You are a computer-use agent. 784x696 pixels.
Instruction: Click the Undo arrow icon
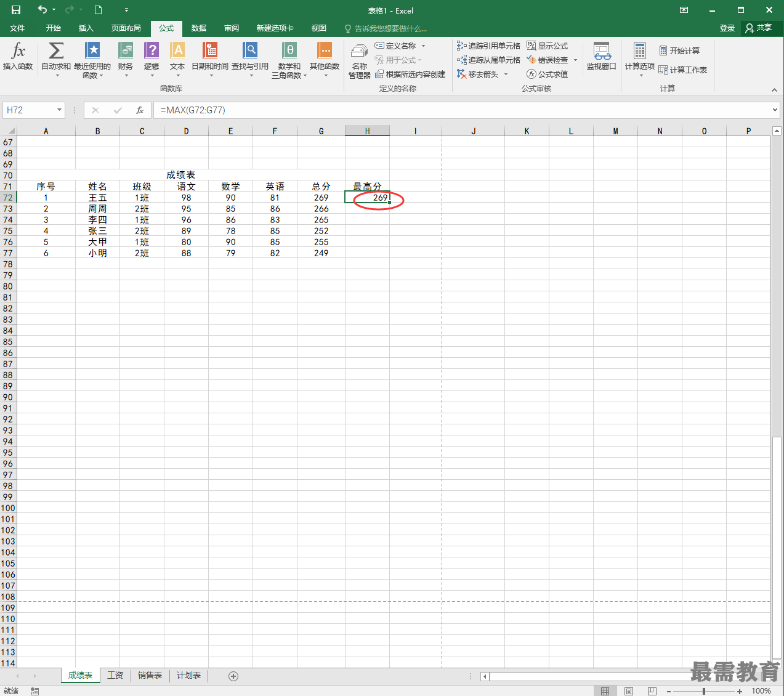[x=42, y=10]
